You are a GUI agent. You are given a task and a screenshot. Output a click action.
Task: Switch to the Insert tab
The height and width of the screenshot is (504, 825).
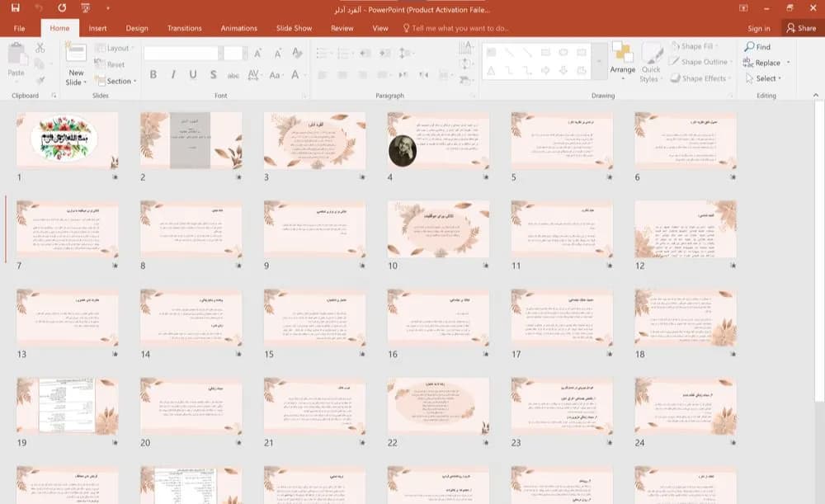[x=97, y=28]
